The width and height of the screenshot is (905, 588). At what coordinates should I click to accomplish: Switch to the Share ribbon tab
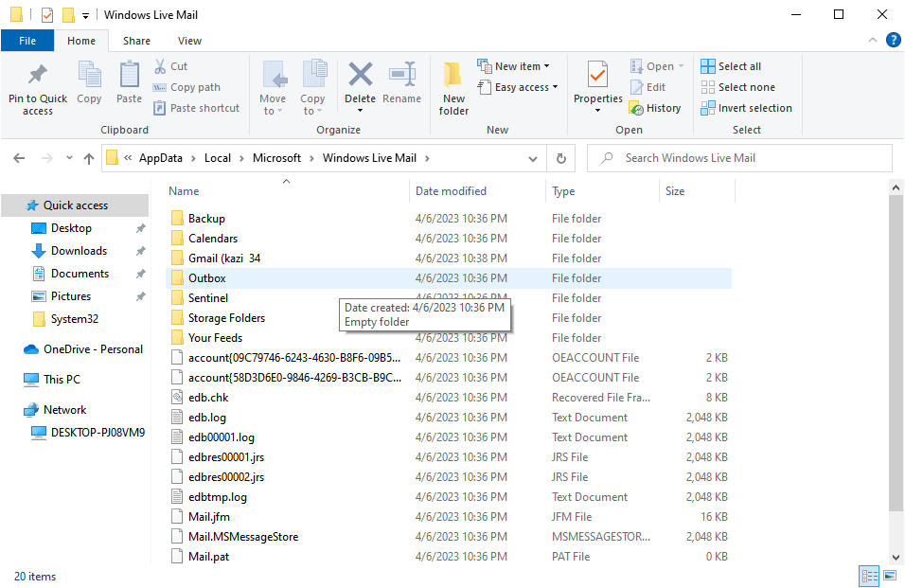pos(136,41)
